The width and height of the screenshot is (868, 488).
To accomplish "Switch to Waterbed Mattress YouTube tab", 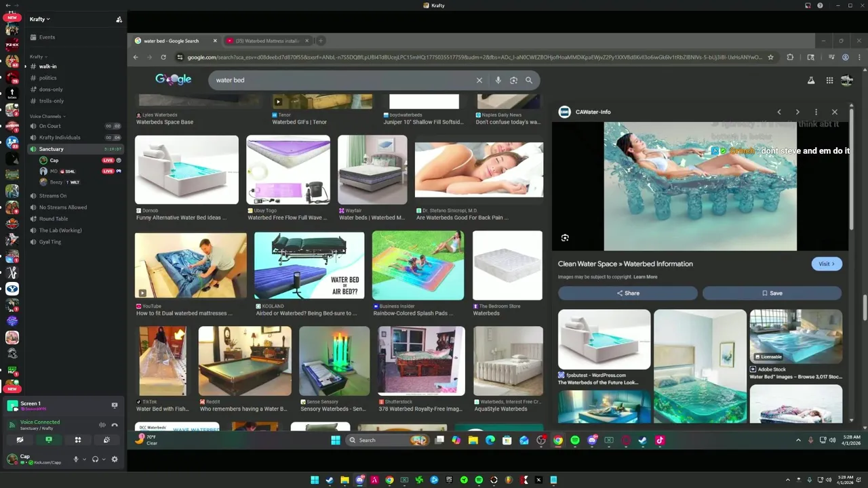I will (267, 41).
